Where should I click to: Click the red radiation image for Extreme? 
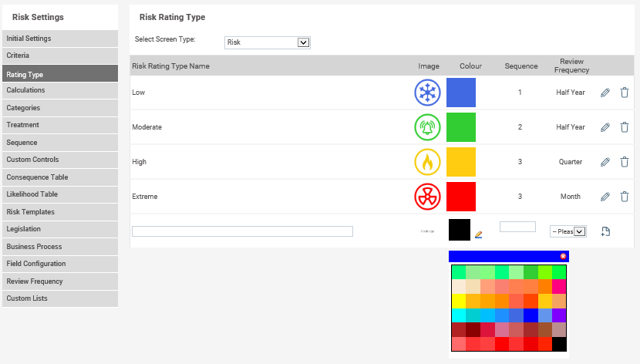pyautogui.click(x=427, y=197)
